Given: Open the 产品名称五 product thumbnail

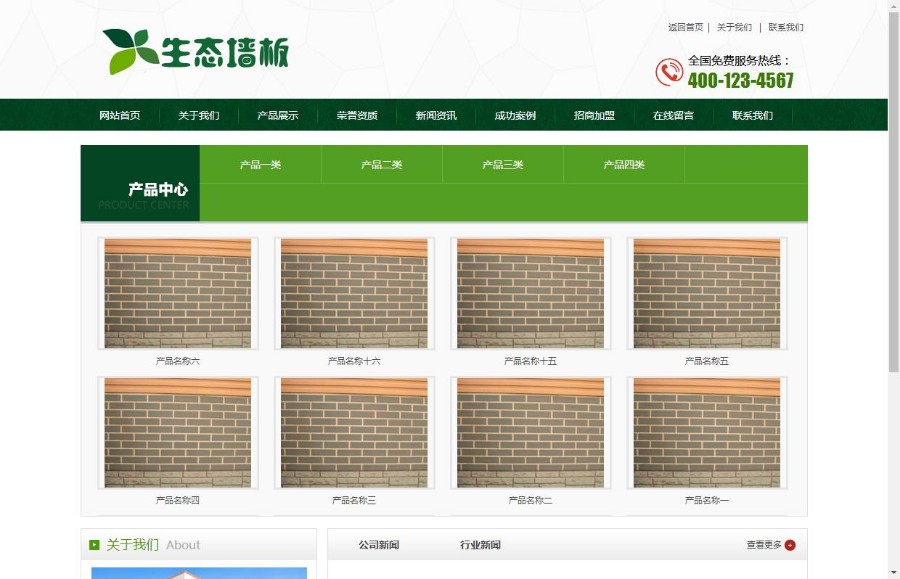Looking at the screenshot, I should [707, 293].
